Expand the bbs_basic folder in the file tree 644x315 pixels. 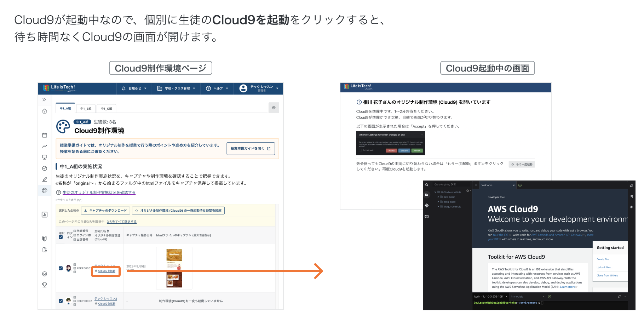[438, 197]
